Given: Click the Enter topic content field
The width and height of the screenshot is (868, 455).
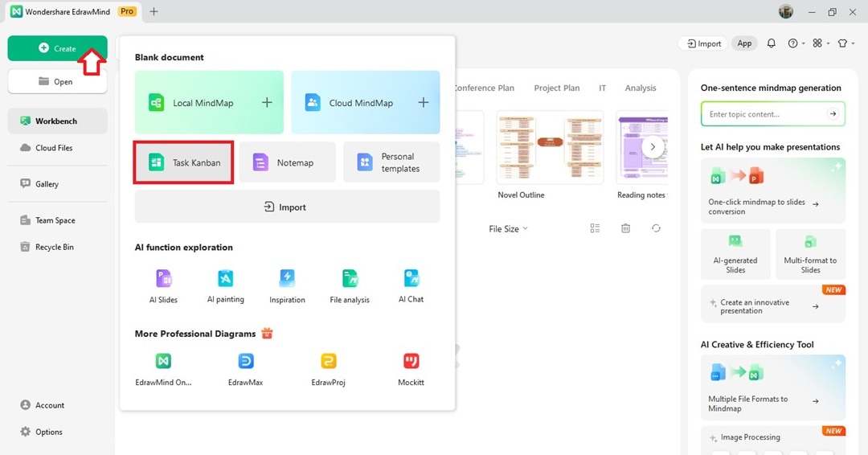Looking at the screenshot, I should pyautogui.click(x=773, y=114).
